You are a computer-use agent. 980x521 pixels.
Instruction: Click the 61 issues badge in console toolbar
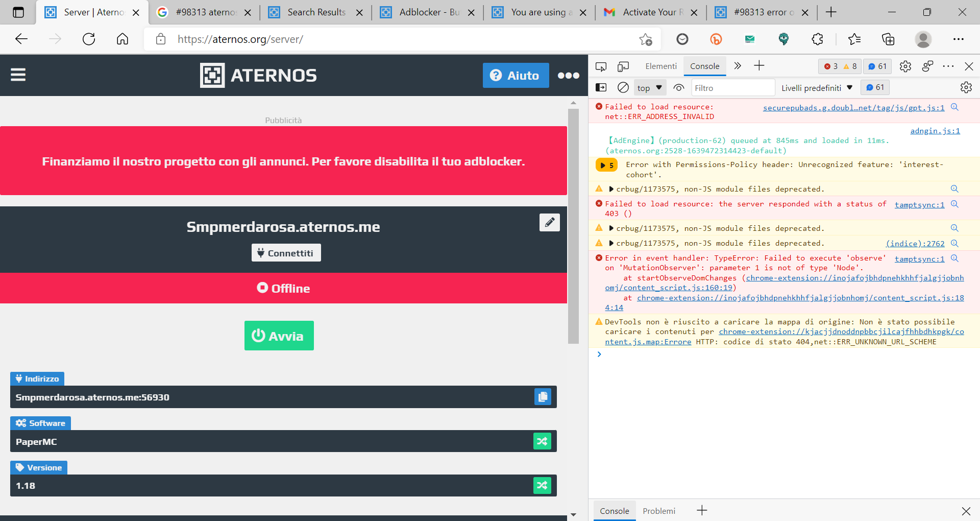point(875,87)
